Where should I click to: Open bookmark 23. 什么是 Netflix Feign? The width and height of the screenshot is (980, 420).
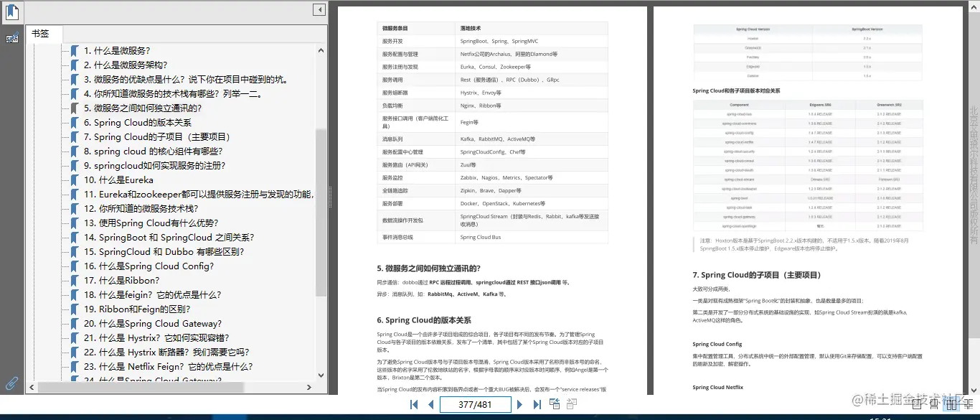coord(168,367)
